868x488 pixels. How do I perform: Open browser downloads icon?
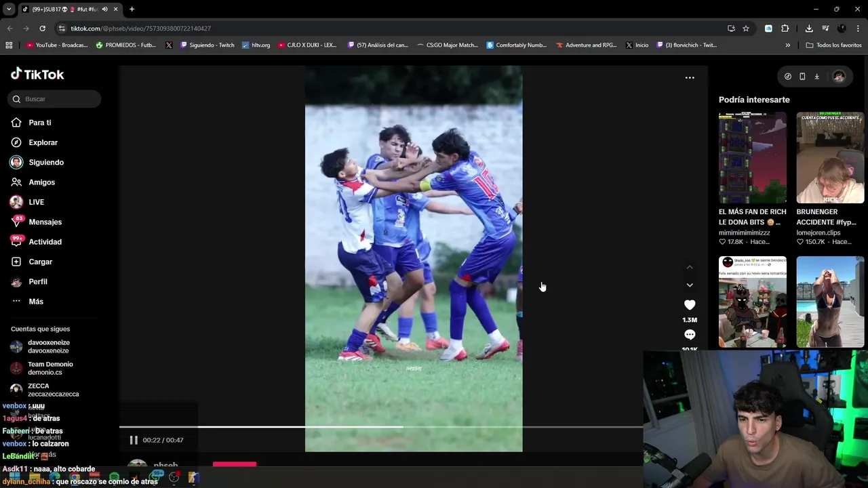coord(809,28)
